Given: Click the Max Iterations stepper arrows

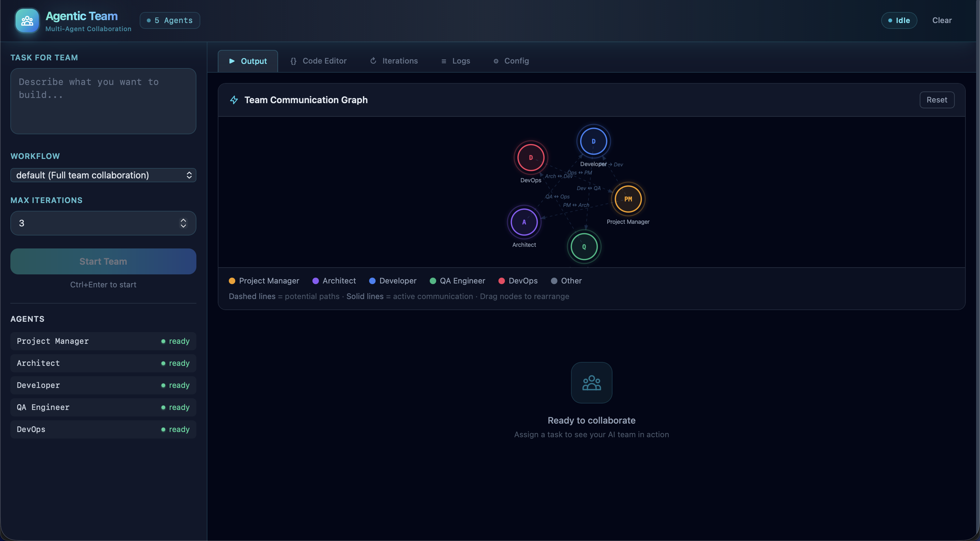Looking at the screenshot, I should 183,223.
